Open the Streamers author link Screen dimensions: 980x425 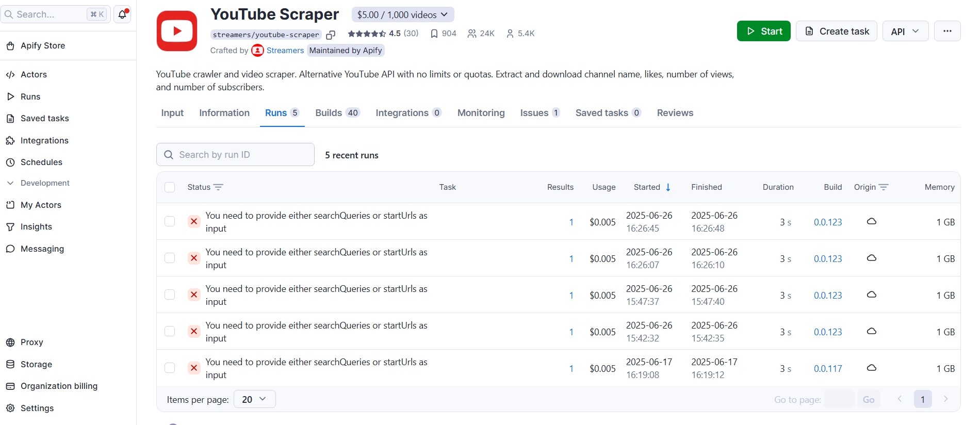[x=285, y=51]
